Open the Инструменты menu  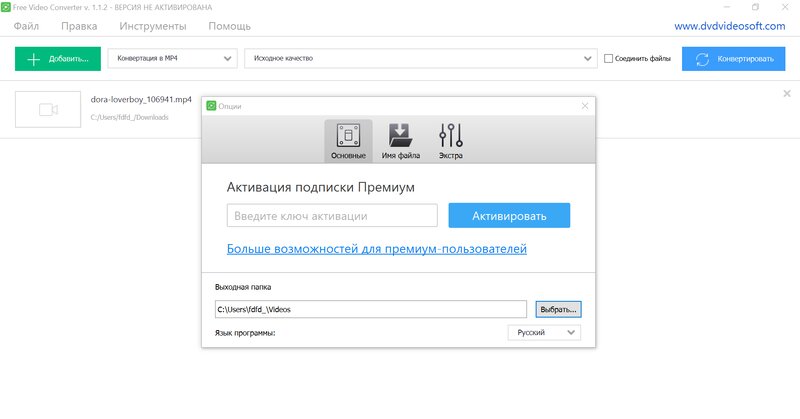[x=153, y=26]
